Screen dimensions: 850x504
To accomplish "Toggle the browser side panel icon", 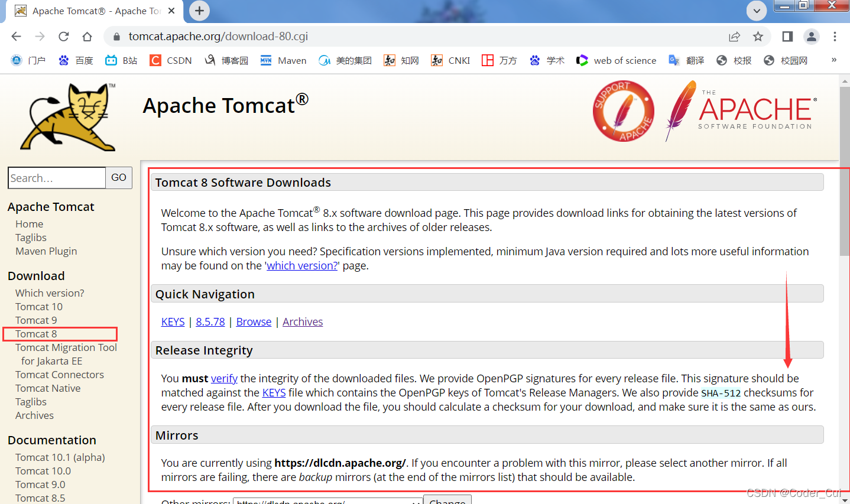I will click(787, 37).
